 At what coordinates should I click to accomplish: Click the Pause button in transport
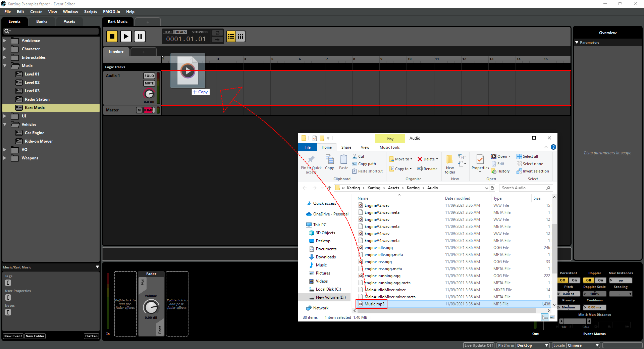click(140, 36)
